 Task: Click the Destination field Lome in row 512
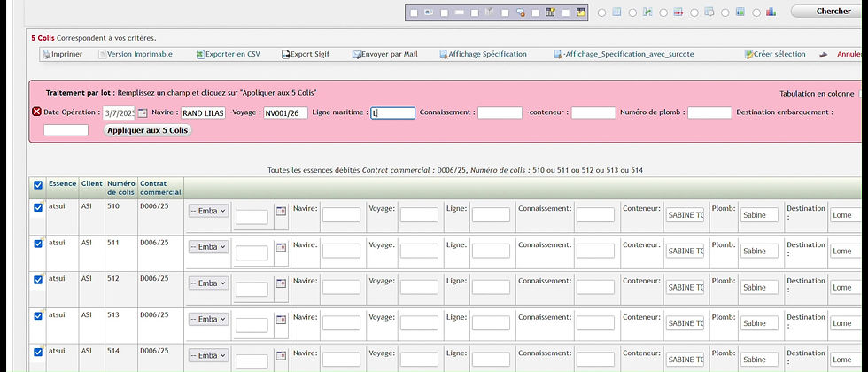(845, 287)
